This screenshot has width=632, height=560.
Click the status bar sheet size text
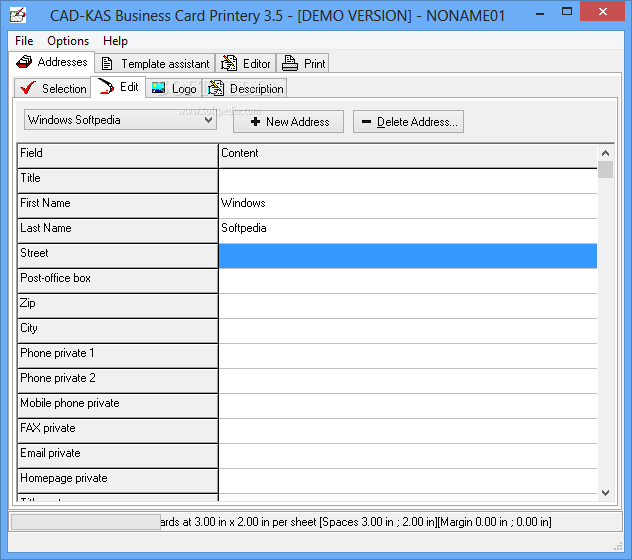coord(355,522)
